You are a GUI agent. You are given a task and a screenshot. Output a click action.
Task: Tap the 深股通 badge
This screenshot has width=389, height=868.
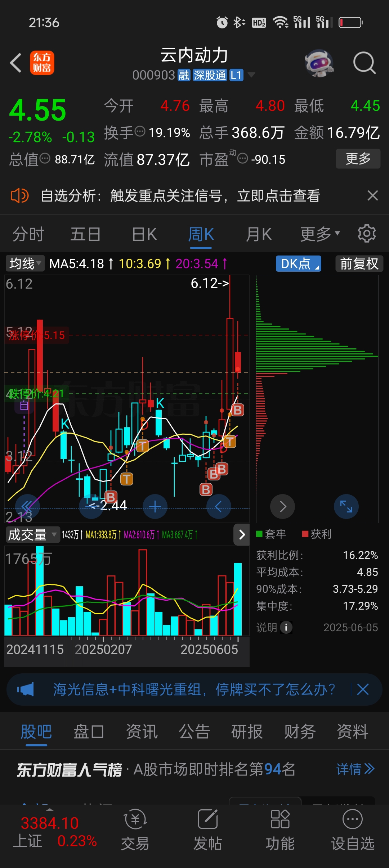tap(210, 75)
